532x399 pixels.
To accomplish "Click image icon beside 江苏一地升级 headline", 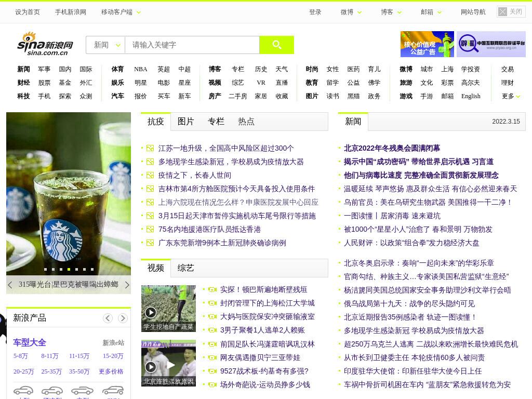I will tap(150, 148).
